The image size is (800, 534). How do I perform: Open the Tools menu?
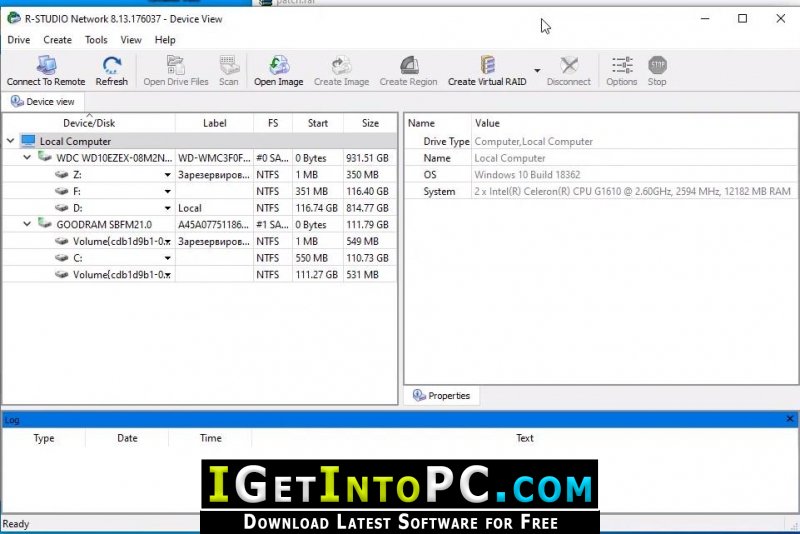96,40
